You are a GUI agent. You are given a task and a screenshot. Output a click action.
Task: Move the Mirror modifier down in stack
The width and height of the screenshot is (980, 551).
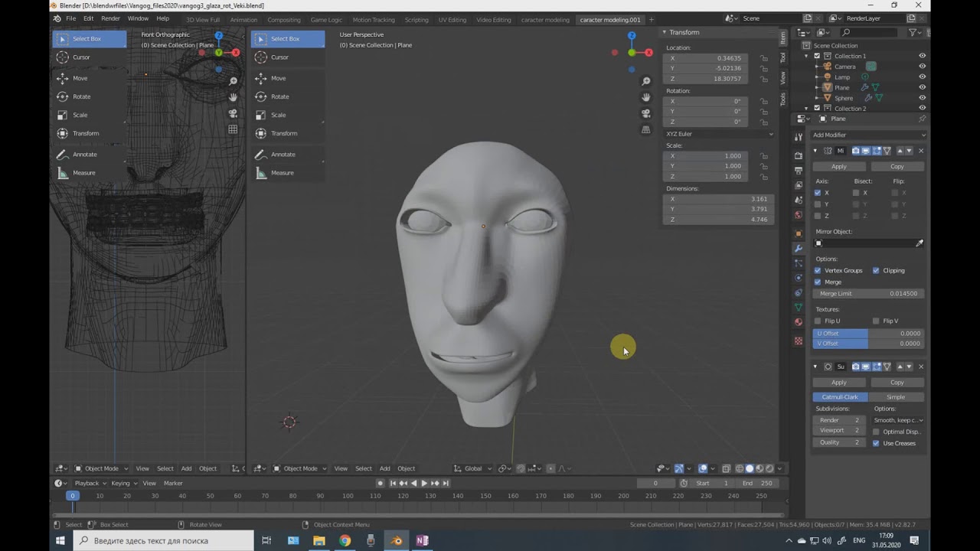pyautogui.click(x=909, y=151)
